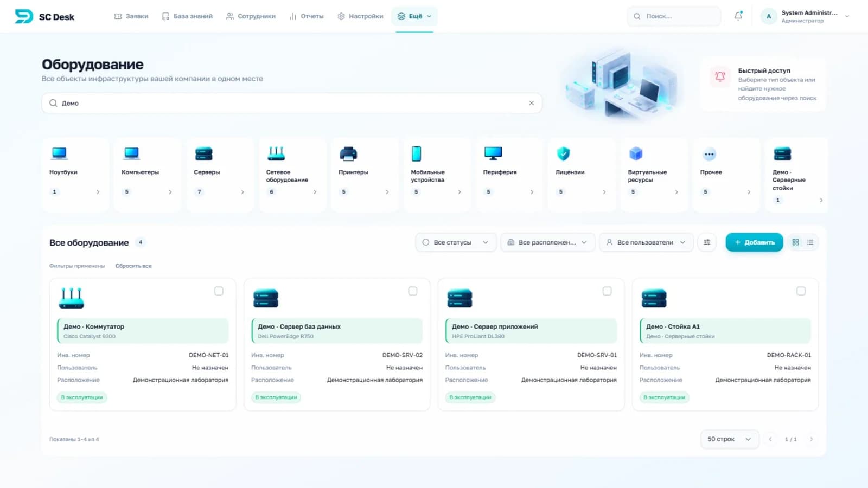Open Сетевое оборудование category icon

[x=276, y=153]
